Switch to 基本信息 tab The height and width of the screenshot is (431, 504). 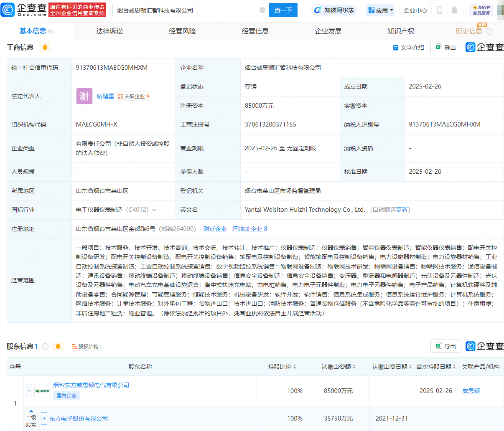[x=36, y=31]
